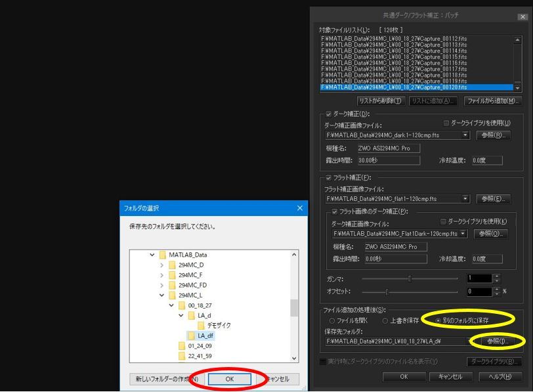Click file list scroll-up arrow
The image size is (533, 392).
(x=517, y=40)
